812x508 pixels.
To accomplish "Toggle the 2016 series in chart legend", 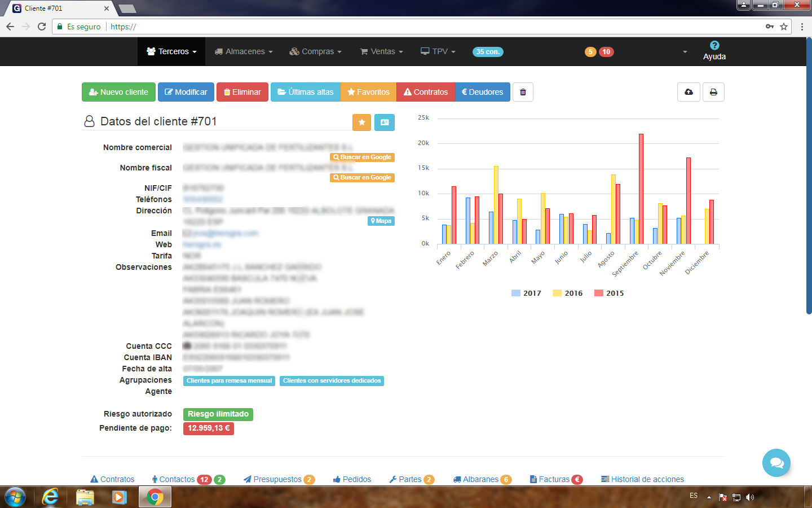I will [x=568, y=294].
